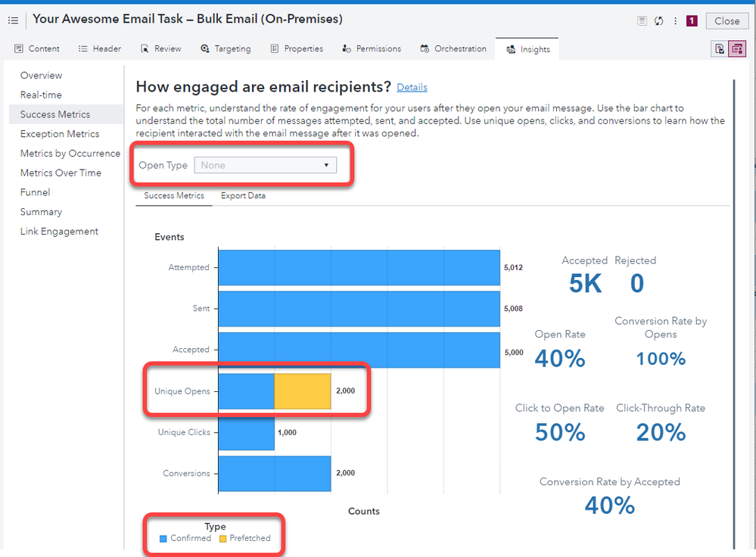Image resolution: width=756 pixels, height=557 pixels.
Task: Switch to the Export Data sub-tab
Action: 243,196
